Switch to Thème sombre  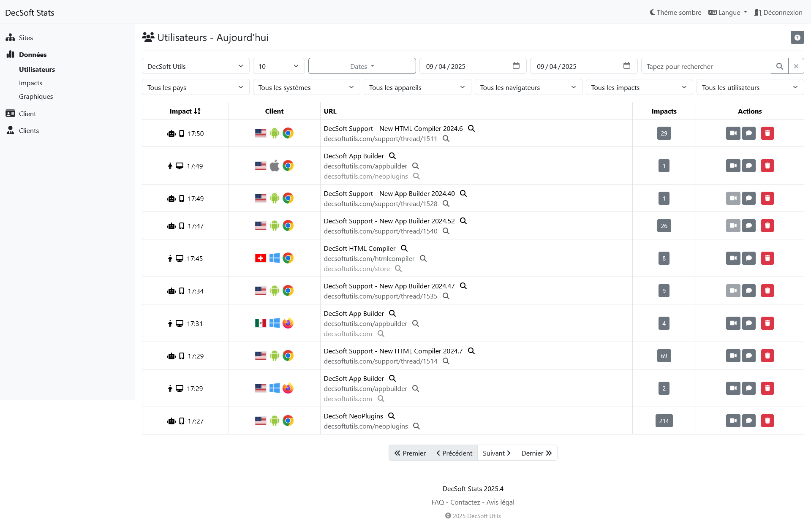pos(675,12)
